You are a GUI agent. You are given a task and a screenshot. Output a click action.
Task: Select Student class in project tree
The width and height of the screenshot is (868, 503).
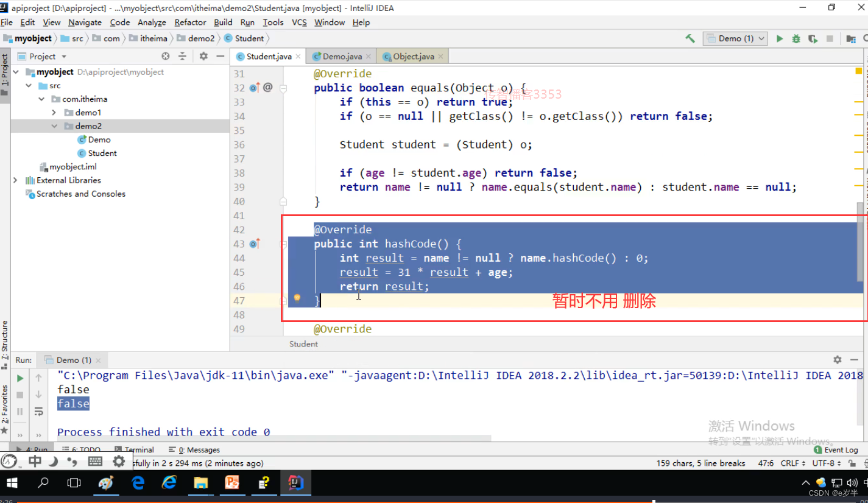point(97,153)
